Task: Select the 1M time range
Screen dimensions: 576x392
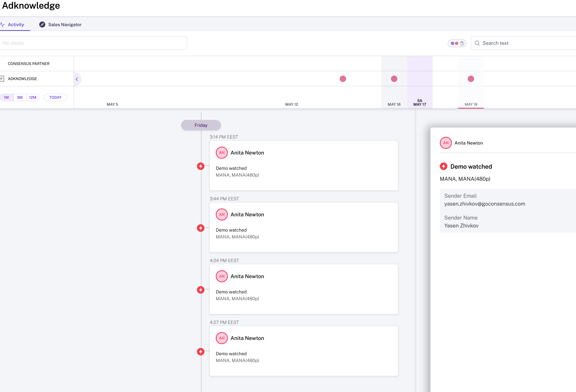Action: tap(6, 97)
